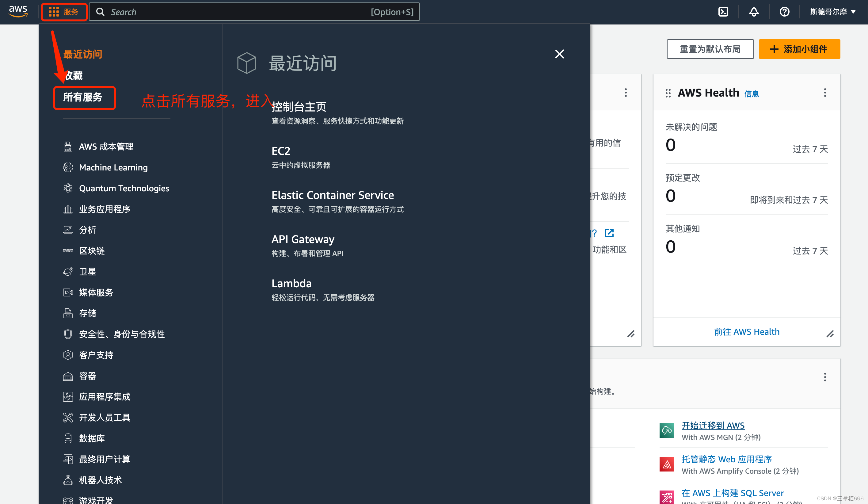Open the notifications bell icon
This screenshot has height=504, width=868.
click(754, 12)
